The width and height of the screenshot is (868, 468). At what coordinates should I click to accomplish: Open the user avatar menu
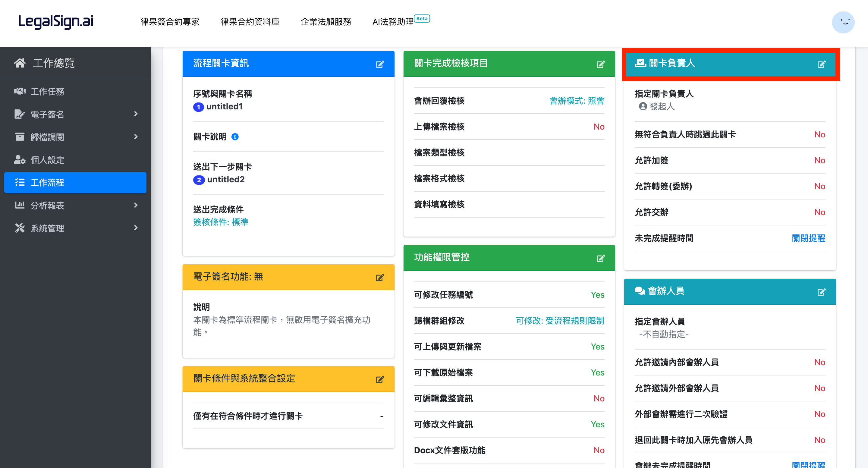(843, 22)
